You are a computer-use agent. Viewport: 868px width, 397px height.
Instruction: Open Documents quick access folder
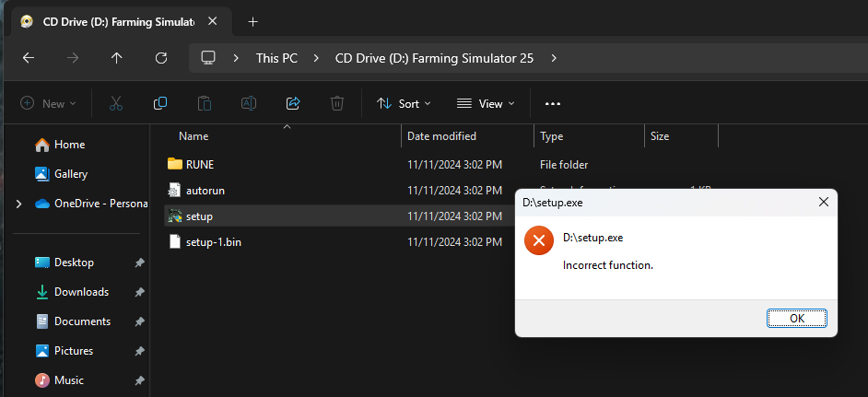coord(73,321)
